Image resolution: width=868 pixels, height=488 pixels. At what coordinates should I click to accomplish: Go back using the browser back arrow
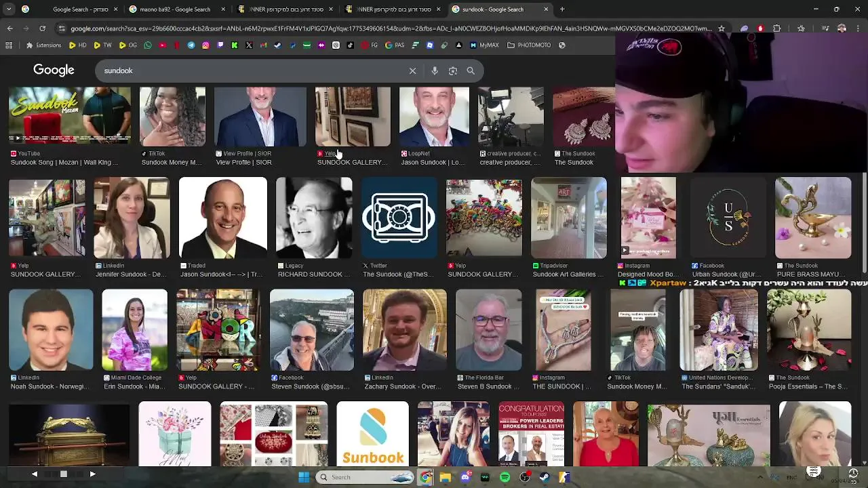9,28
